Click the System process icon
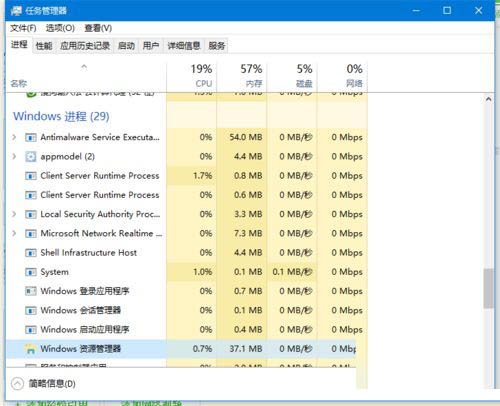This screenshot has height=406, width=500. point(31,272)
